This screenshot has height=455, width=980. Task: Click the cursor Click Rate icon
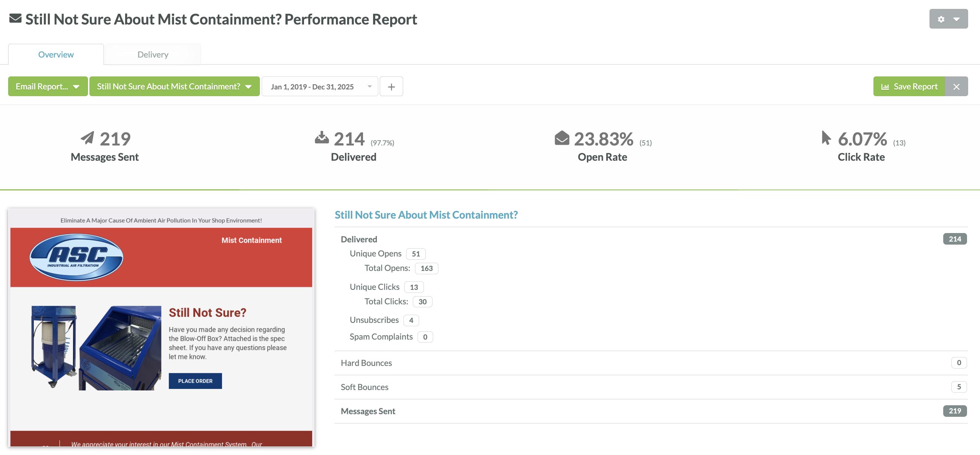[826, 138]
